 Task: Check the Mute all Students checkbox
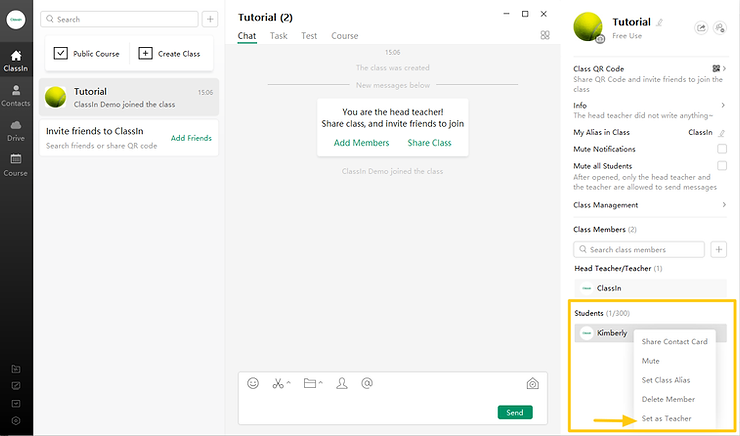(722, 166)
